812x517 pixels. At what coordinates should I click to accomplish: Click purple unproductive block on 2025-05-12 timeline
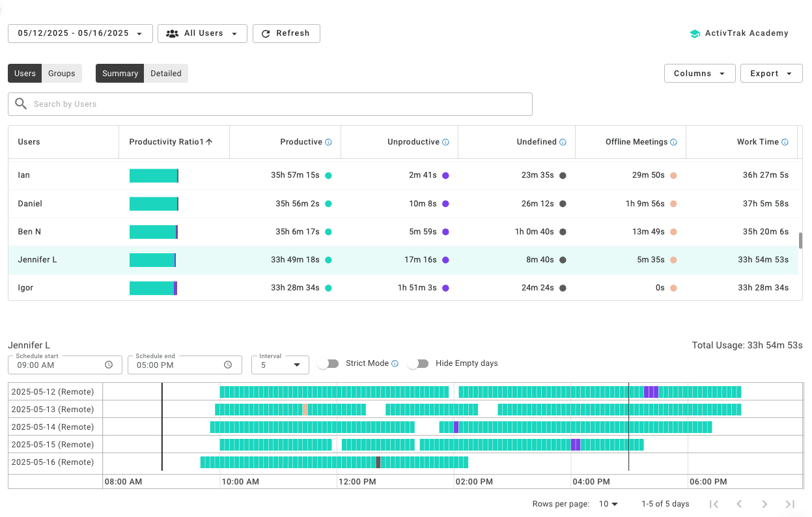click(651, 392)
